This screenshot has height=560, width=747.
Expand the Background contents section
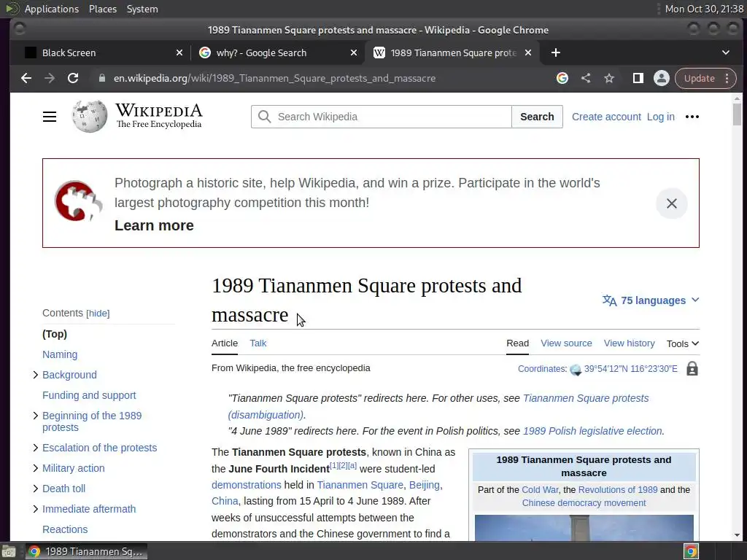(35, 375)
